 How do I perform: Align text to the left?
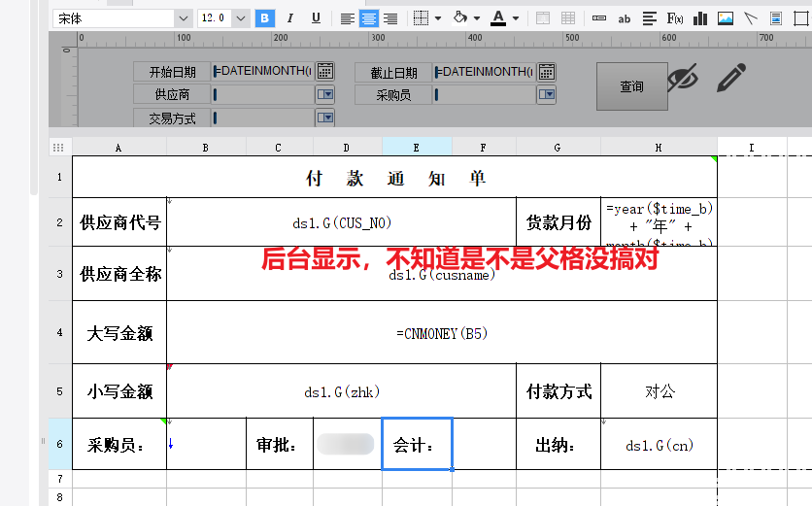click(x=347, y=19)
